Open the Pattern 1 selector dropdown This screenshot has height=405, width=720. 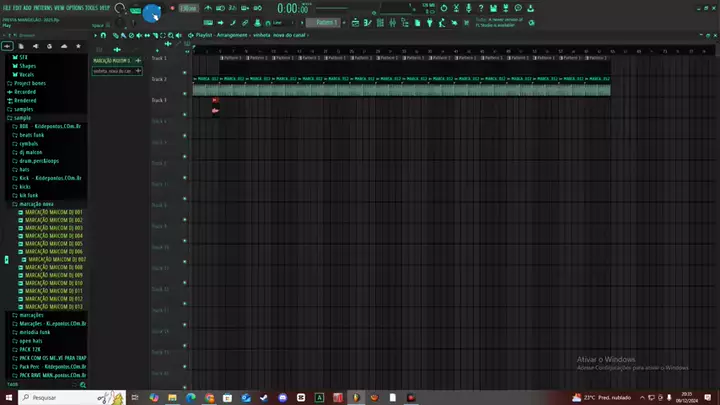[325, 21]
